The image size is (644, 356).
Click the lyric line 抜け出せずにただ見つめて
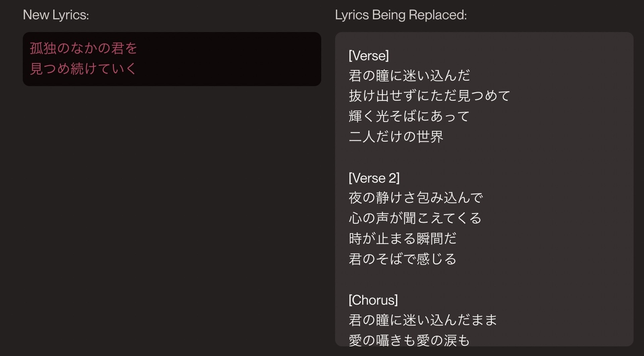[x=429, y=96]
